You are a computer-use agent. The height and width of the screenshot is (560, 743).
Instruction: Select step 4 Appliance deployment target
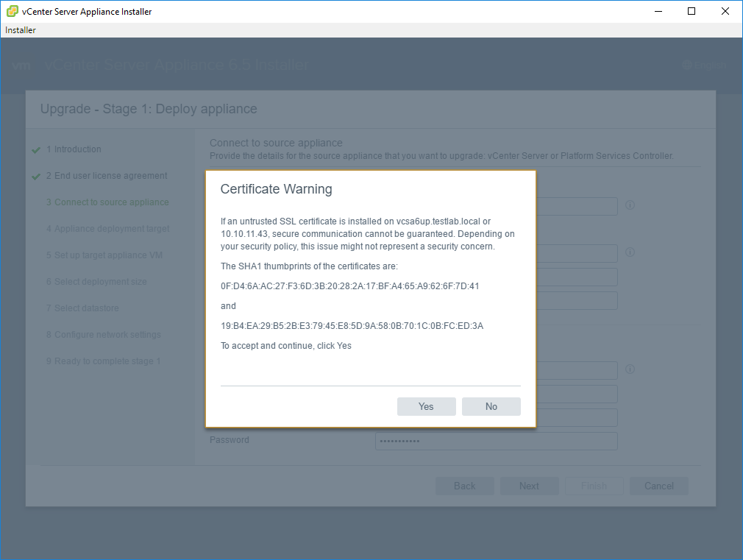(108, 229)
